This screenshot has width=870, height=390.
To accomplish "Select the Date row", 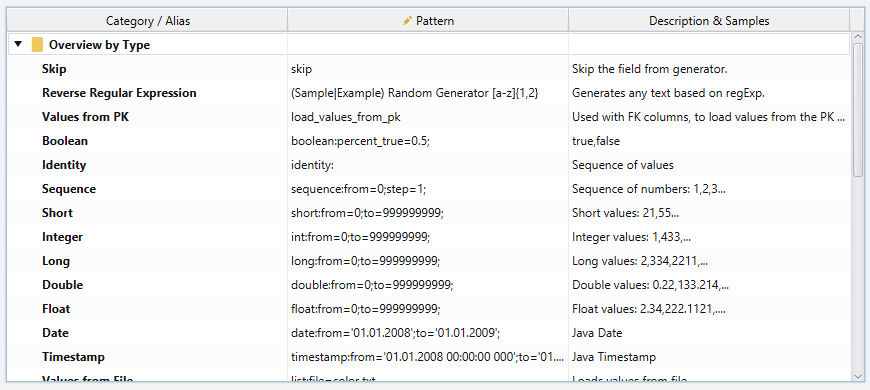I will click(428, 332).
